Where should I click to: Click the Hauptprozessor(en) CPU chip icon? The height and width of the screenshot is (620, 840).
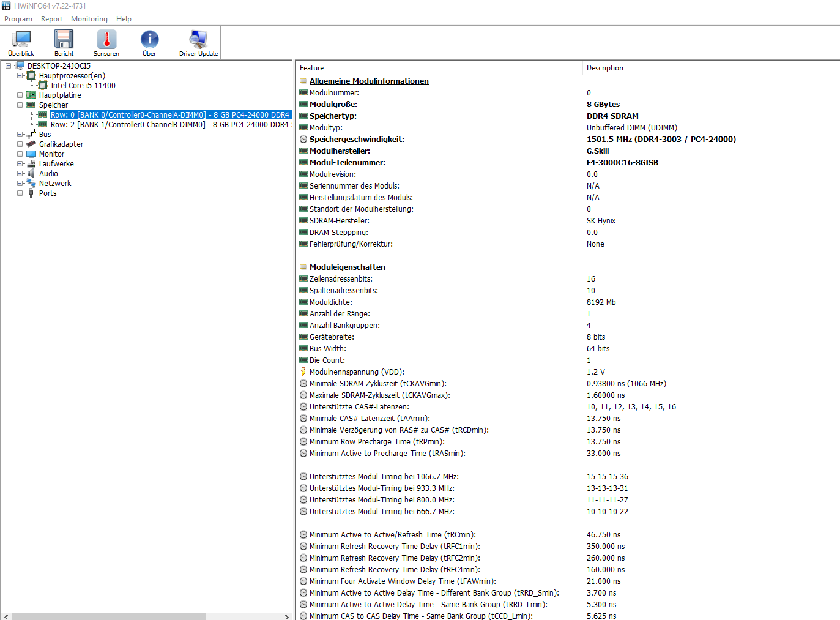pyautogui.click(x=31, y=75)
